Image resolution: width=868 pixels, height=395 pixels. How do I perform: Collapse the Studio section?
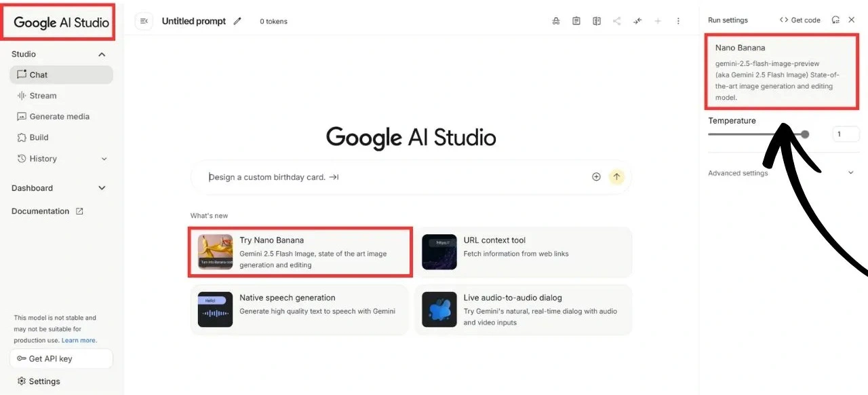point(102,54)
